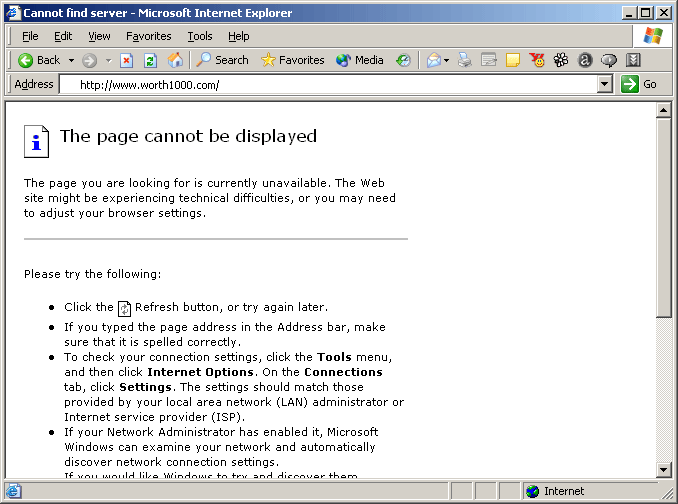This screenshot has width=678, height=504.
Task: Open the View menu
Action: 99,36
